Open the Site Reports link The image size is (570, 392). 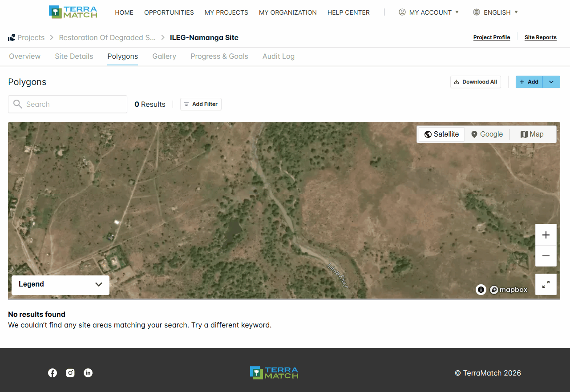(x=541, y=37)
